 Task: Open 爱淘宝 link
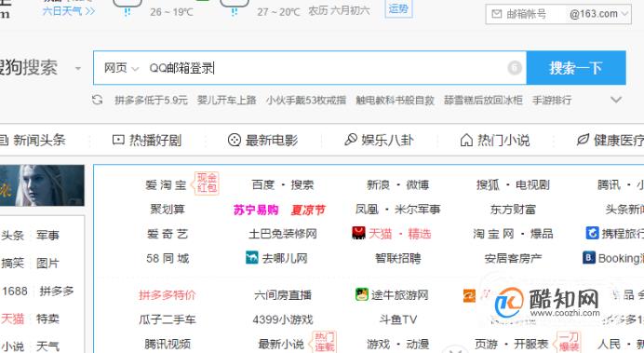click(166, 185)
